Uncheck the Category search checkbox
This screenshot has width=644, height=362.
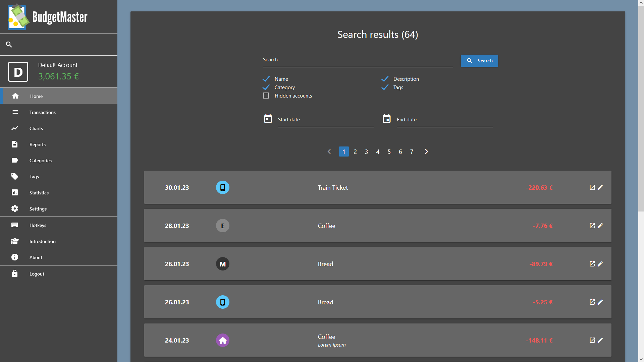pyautogui.click(x=266, y=87)
